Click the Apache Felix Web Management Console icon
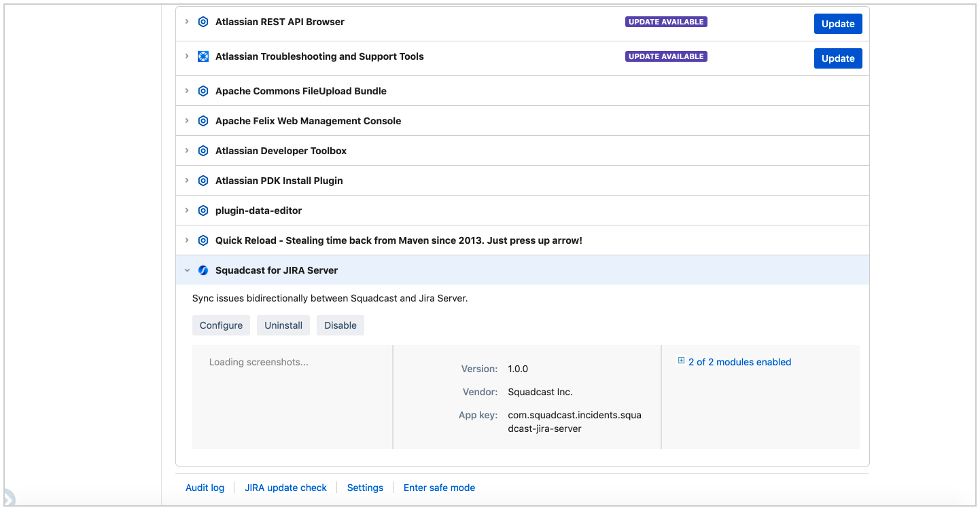The image size is (980, 510). click(x=203, y=121)
